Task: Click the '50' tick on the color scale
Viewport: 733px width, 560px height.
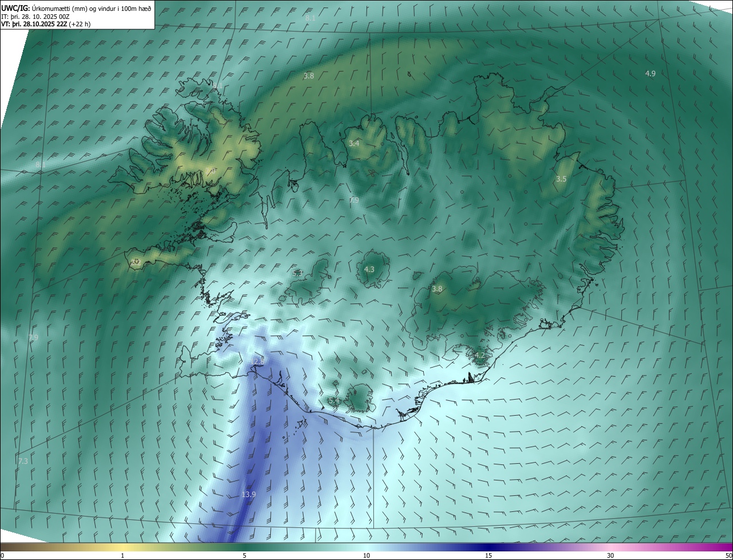Action: pyautogui.click(x=728, y=555)
